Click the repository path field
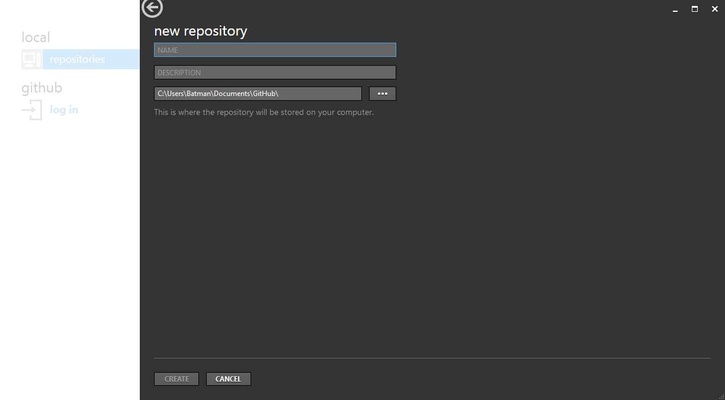Image resolution: width=725 pixels, height=400 pixels. 258,93
